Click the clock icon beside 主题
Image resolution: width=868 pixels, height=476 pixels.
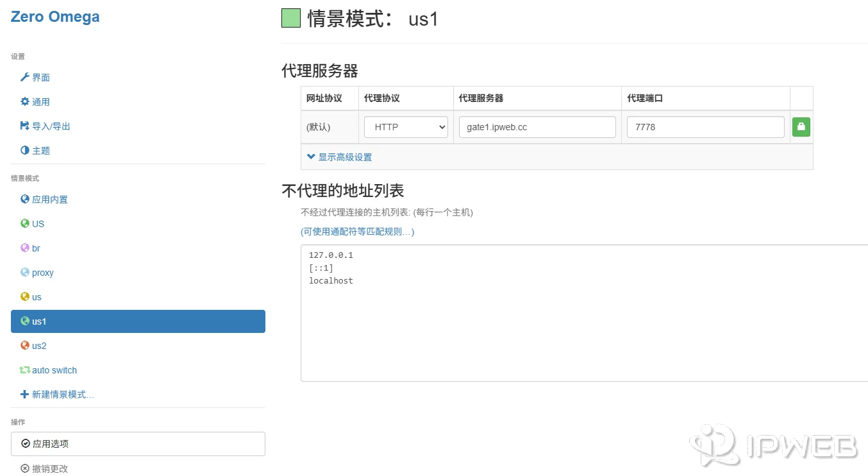coord(24,150)
